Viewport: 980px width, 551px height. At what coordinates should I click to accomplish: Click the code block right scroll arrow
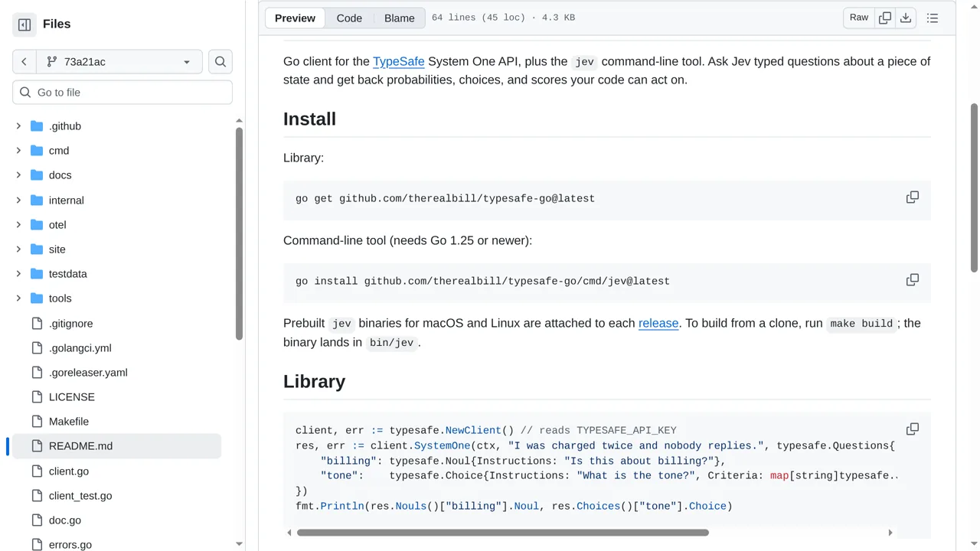click(890, 533)
